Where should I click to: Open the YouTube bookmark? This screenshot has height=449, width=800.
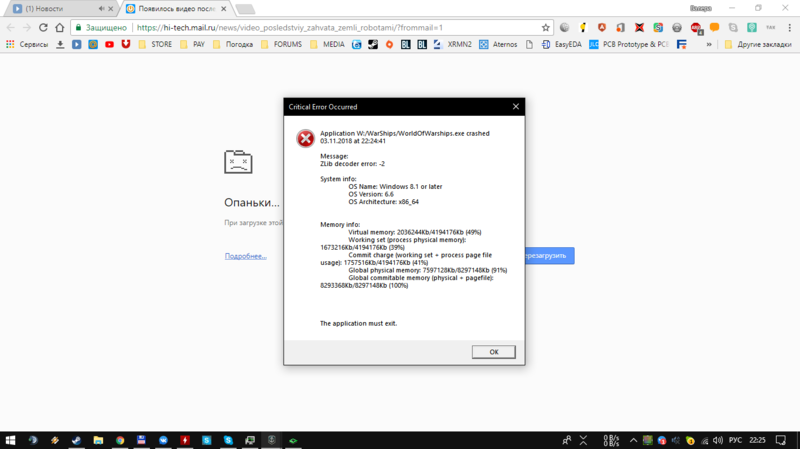(x=109, y=44)
